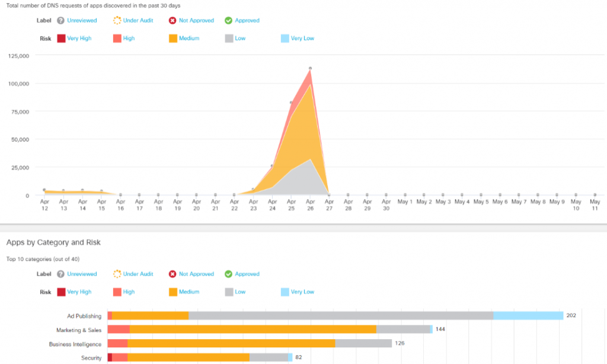The height and width of the screenshot is (364, 607).
Task: Click the Unreviewed question-mark icon in top legend
Action: coord(60,20)
